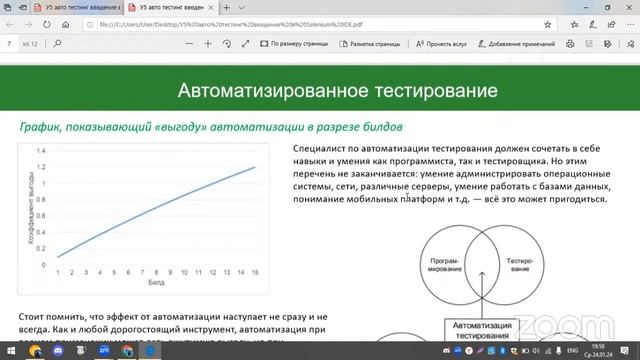Open Discord from the taskbar
The image size is (640, 360).
58,351
